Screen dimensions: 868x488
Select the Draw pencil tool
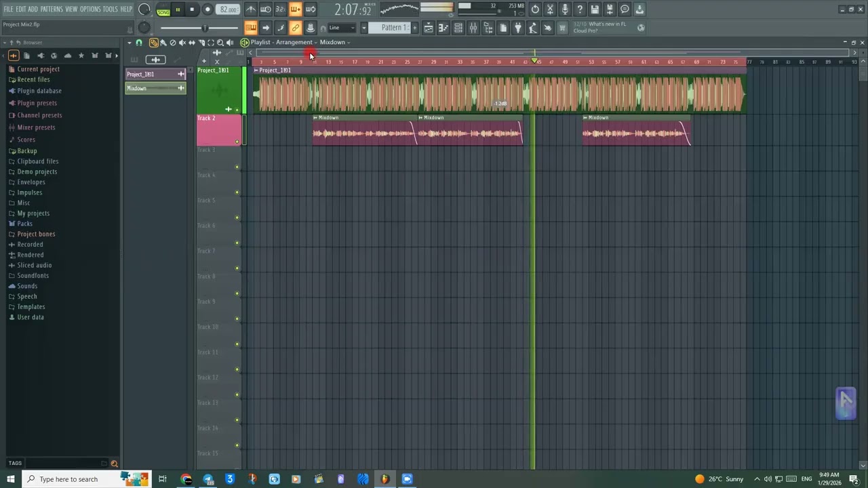154,43
